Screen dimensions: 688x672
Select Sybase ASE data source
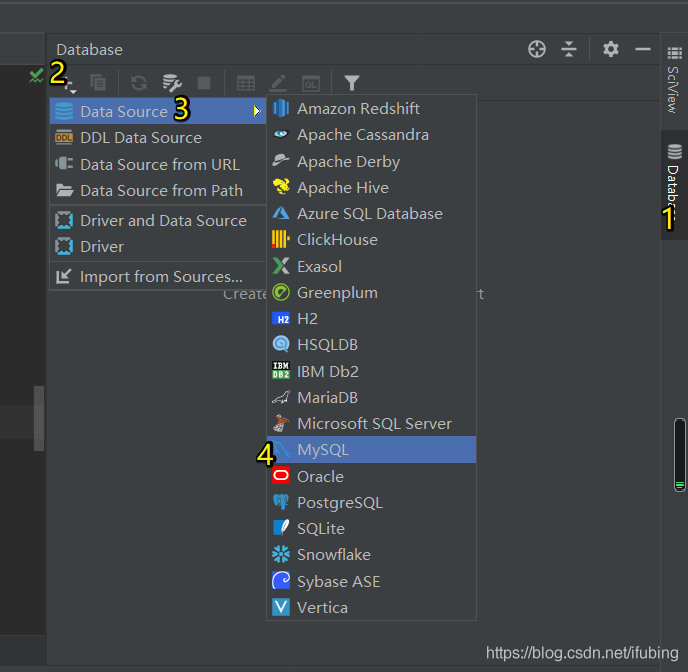click(371, 582)
